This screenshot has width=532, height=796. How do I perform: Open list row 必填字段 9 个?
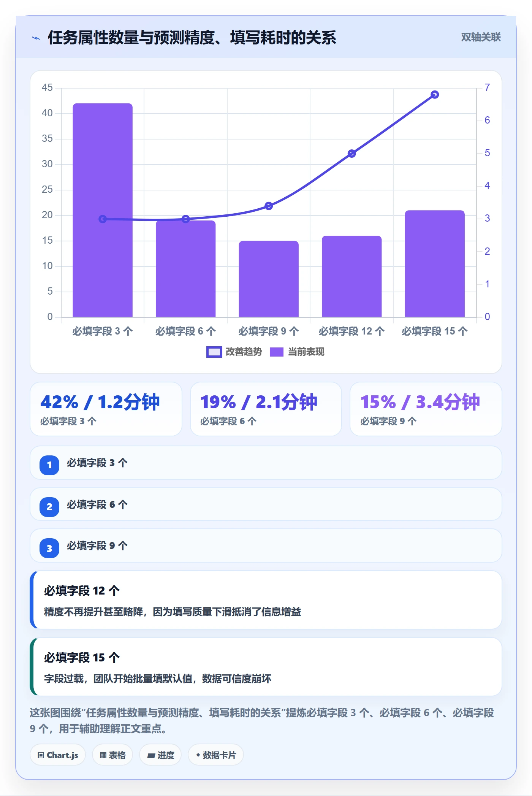tap(266, 546)
